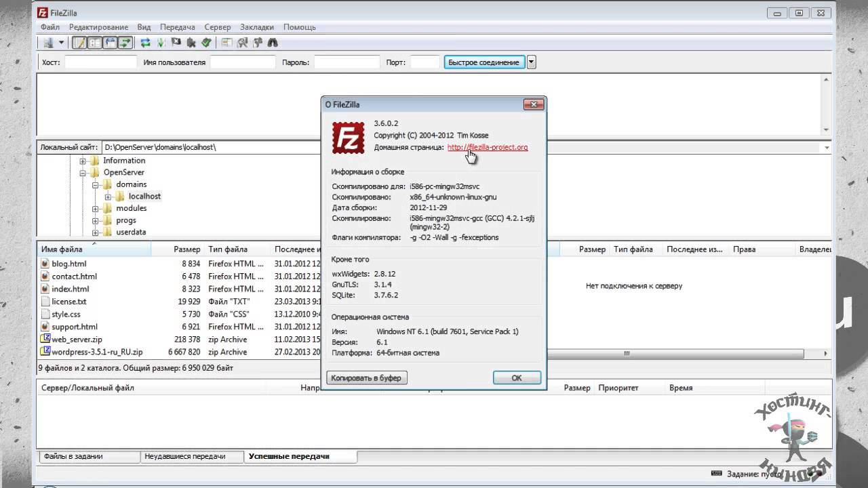The image size is (868, 488).
Task: Open the Файл menu
Action: pos(50,27)
